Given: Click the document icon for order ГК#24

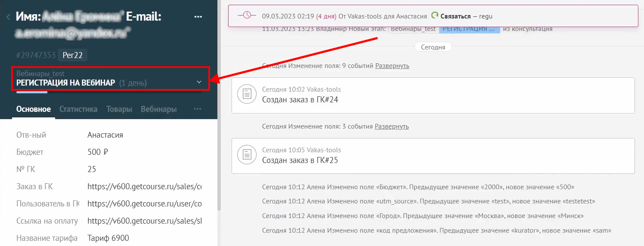Looking at the screenshot, I should [247, 94].
